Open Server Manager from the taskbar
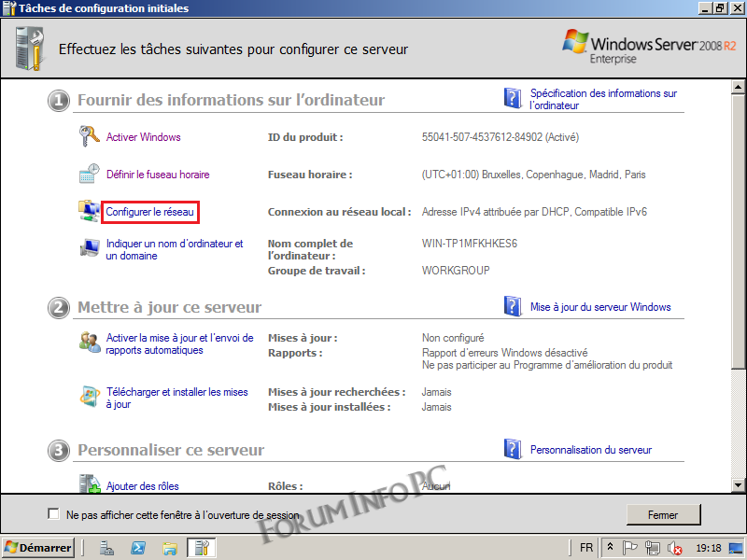The image size is (747, 560). [106, 548]
